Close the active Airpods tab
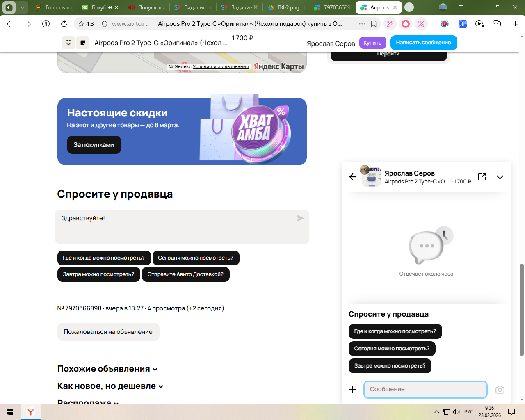Image resolution: width=525 pixels, height=420 pixels. pyautogui.click(x=395, y=7)
